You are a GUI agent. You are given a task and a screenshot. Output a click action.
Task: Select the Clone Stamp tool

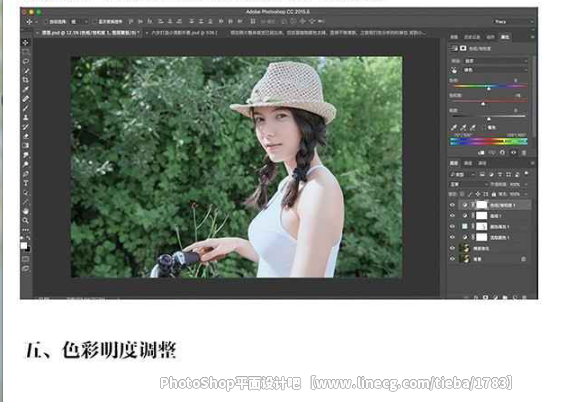click(25, 118)
